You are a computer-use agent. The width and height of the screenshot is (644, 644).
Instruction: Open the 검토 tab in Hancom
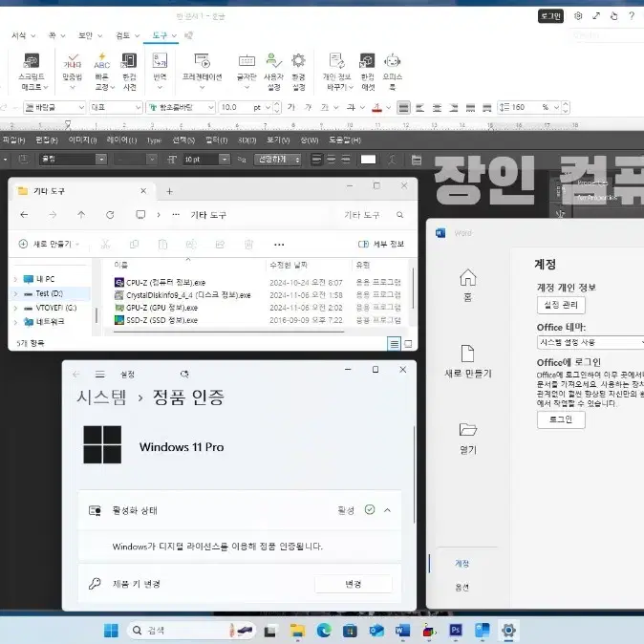click(127, 35)
